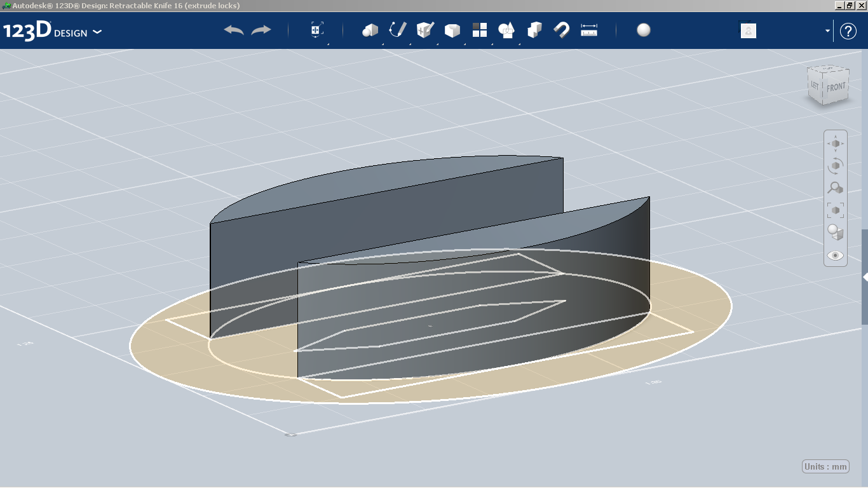This screenshot has width=868, height=488.
Task: Select the Modify tool
Action: coord(452,30)
